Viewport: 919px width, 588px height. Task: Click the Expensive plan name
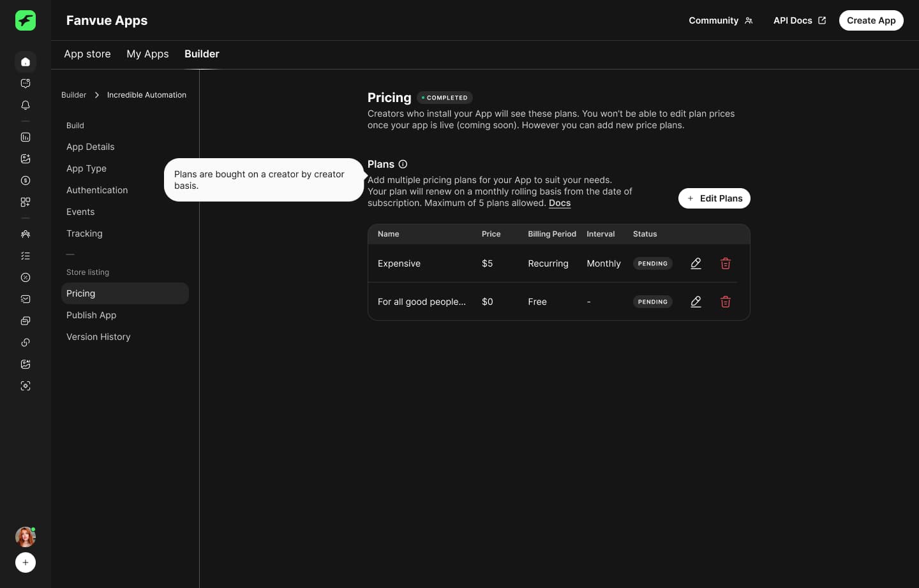click(399, 263)
